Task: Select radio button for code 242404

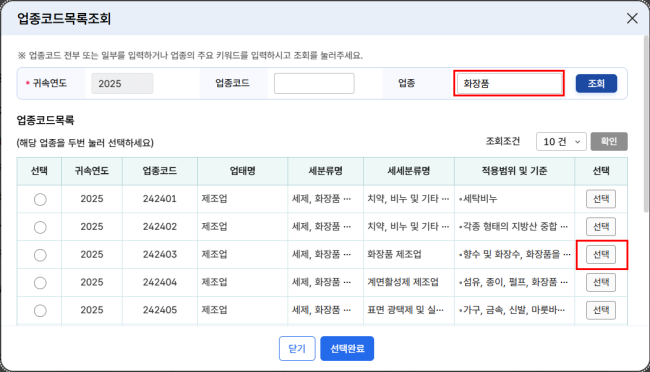Action: coord(40,283)
